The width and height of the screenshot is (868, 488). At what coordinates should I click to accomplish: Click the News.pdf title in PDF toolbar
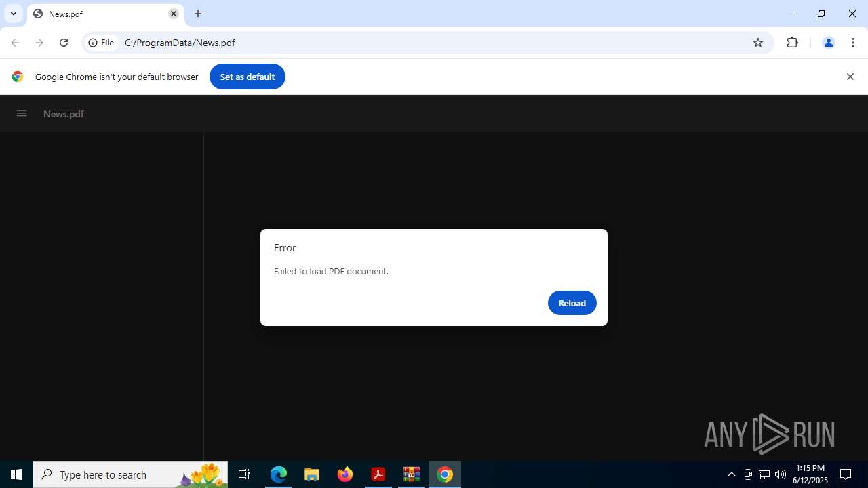tap(64, 114)
